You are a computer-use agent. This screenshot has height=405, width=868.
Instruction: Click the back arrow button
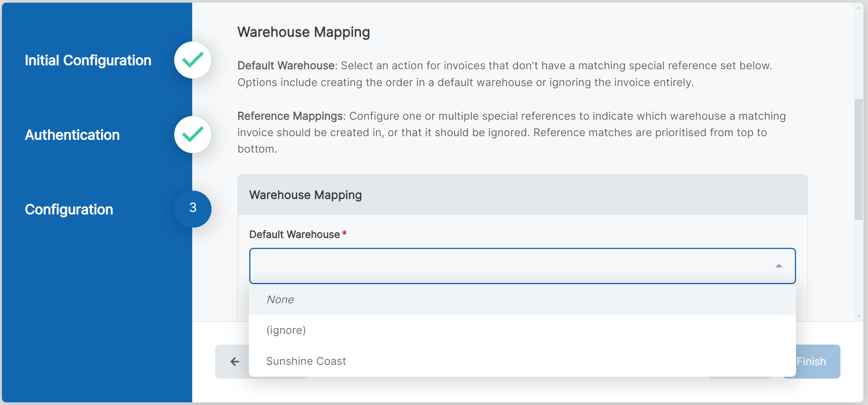click(x=234, y=361)
